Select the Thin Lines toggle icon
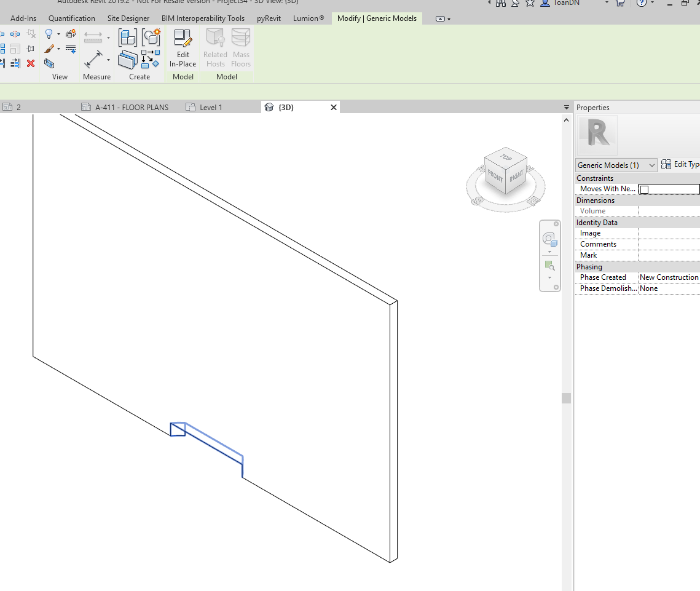 (x=70, y=49)
